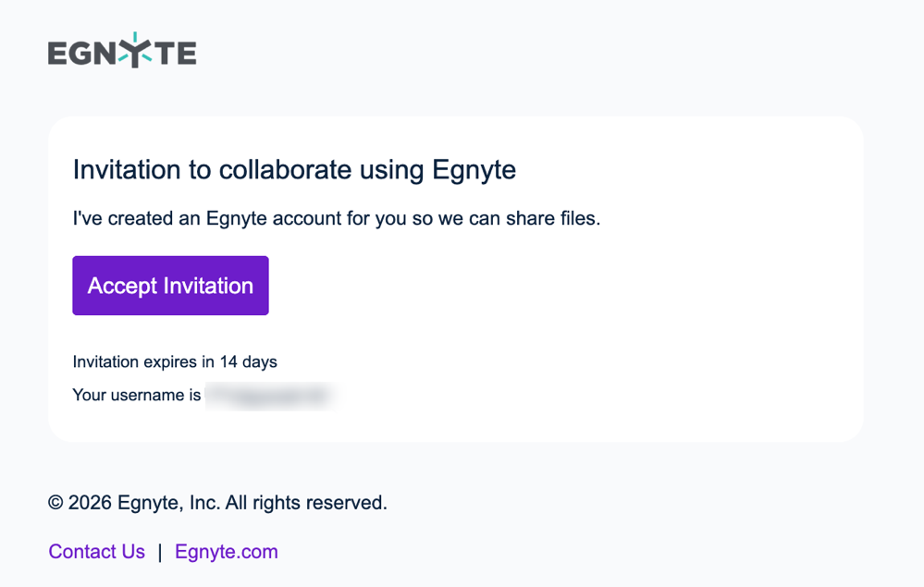The width and height of the screenshot is (924, 587).
Task: Click the "I've created an Egnyte account" sentence
Action: [337, 219]
